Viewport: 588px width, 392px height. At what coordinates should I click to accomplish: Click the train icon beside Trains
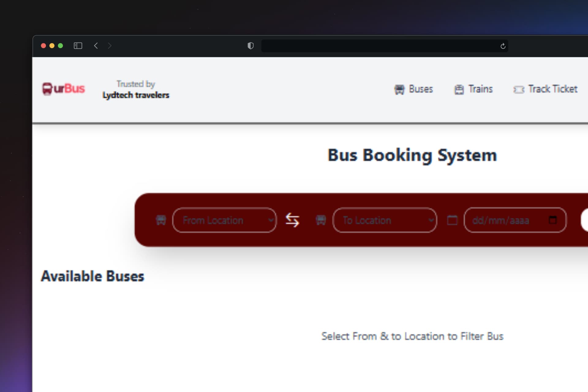coord(459,89)
